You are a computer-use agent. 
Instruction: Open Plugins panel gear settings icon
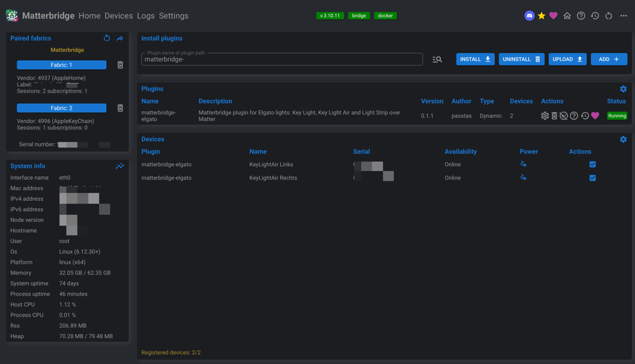pos(624,89)
